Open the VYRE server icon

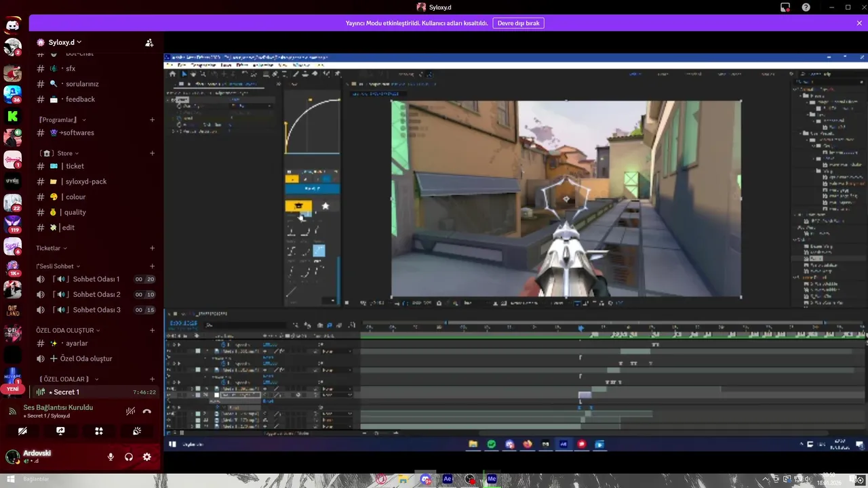click(x=12, y=181)
